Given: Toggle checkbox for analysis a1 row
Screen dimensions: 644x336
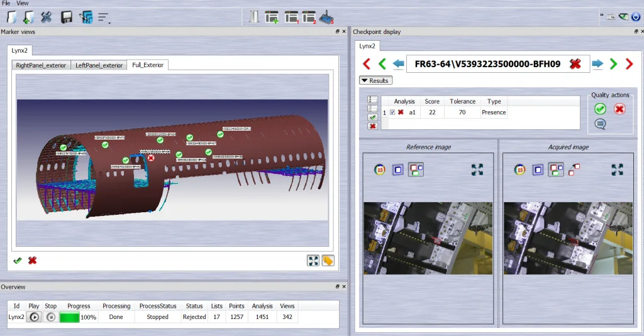Looking at the screenshot, I should point(392,112).
